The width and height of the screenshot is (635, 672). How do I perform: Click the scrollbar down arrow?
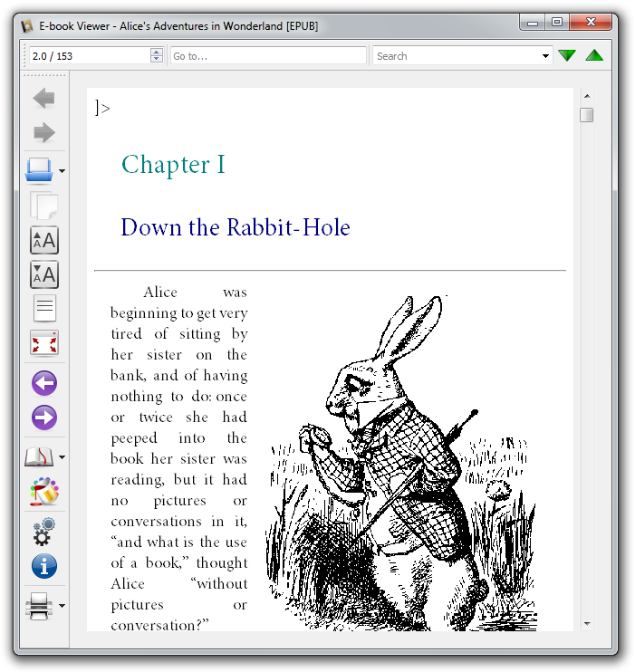[587, 624]
